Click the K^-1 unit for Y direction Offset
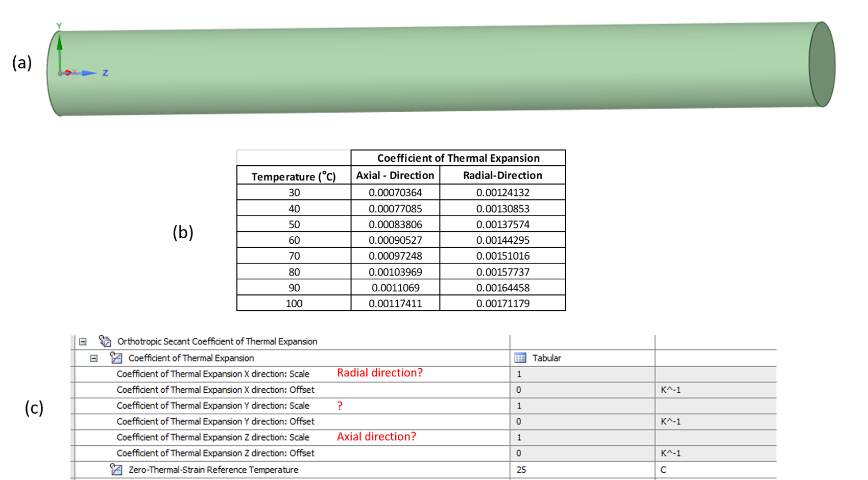This screenshot has height=480, width=868. pos(670,421)
